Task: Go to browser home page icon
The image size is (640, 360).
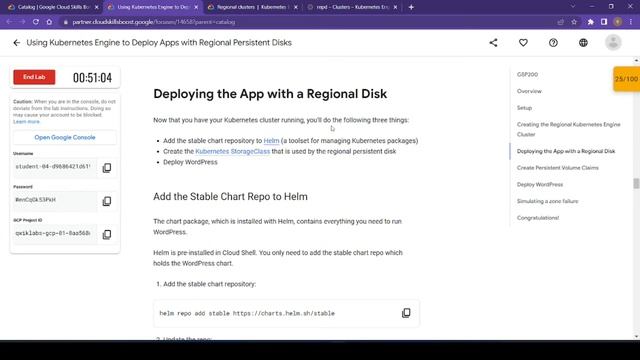Action: [49, 22]
